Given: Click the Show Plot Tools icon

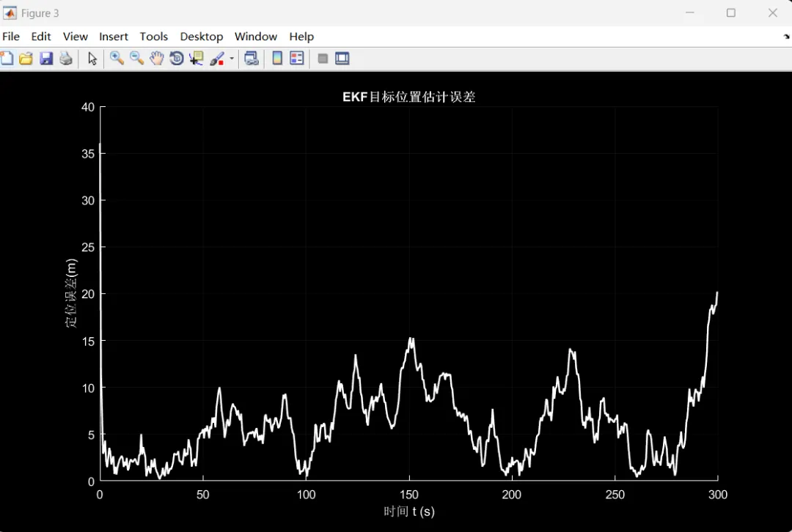Looking at the screenshot, I should (342, 59).
